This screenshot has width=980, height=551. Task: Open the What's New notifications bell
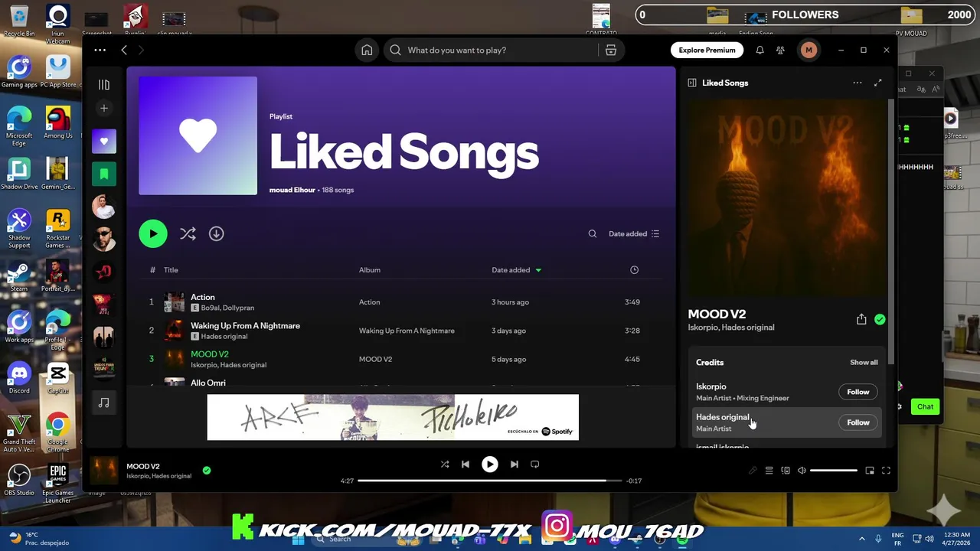[x=759, y=50]
